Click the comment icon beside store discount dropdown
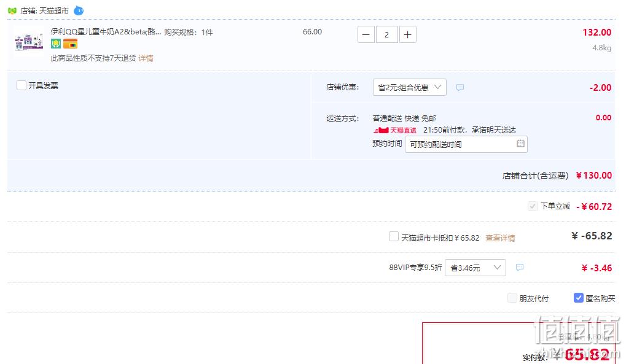Viewport: 626px width, 364px height. tap(460, 87)
